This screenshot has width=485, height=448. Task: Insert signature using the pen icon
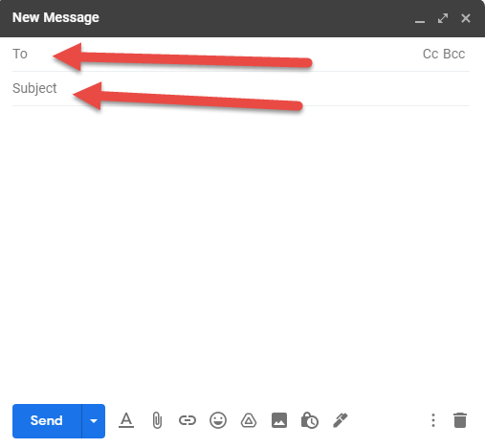tap(341, 420)
